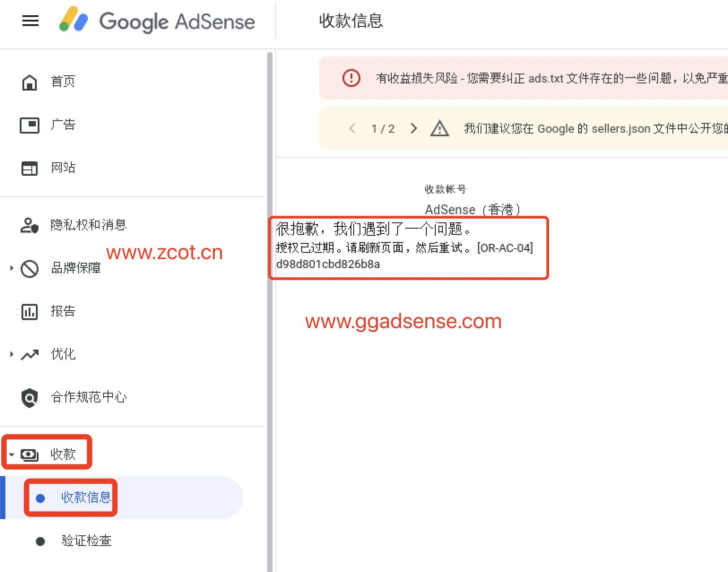
Task: Click the home icon beside 首页
Action: point(30,82)
